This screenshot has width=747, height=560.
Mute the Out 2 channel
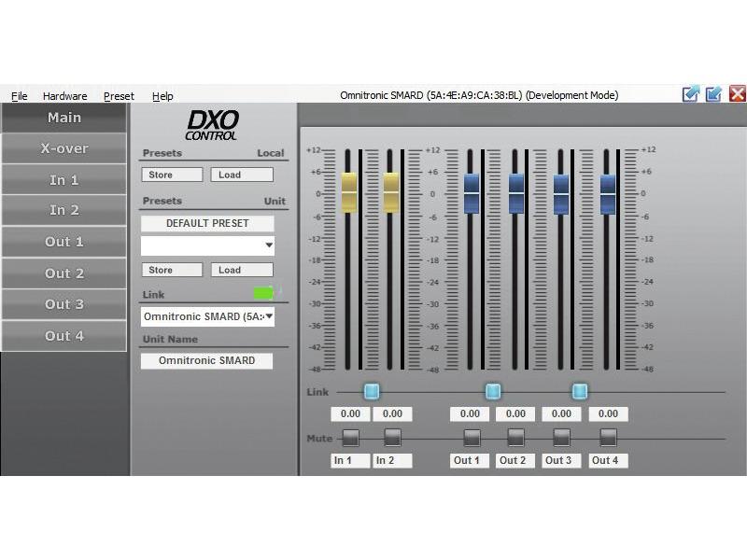515,437
